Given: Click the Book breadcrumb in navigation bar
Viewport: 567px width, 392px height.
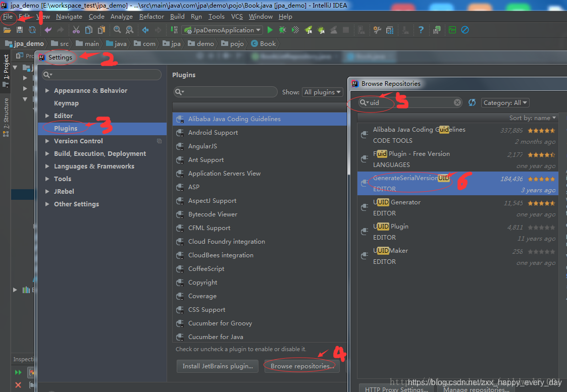Looking at the screenshot, I should (264, 44).
